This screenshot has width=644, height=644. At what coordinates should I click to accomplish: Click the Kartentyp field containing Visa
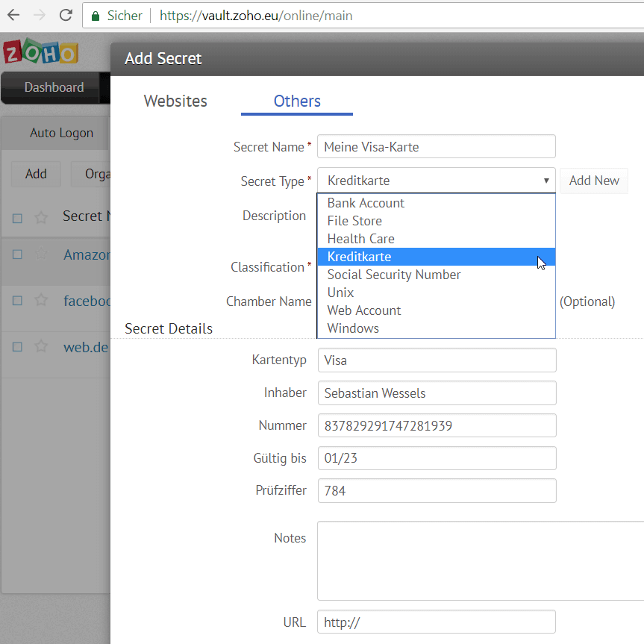pos(437,360)
